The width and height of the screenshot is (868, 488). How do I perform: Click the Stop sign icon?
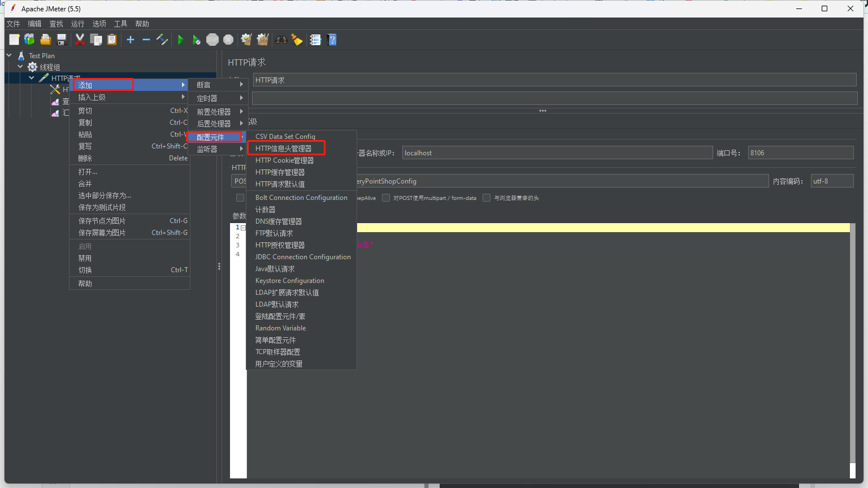(x=212, y=40)
